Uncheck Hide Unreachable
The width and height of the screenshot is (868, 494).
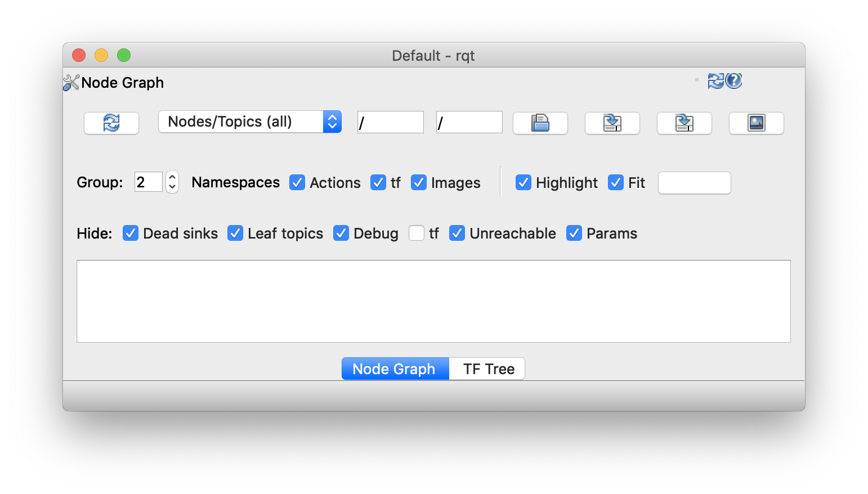(x=457, y=233)
